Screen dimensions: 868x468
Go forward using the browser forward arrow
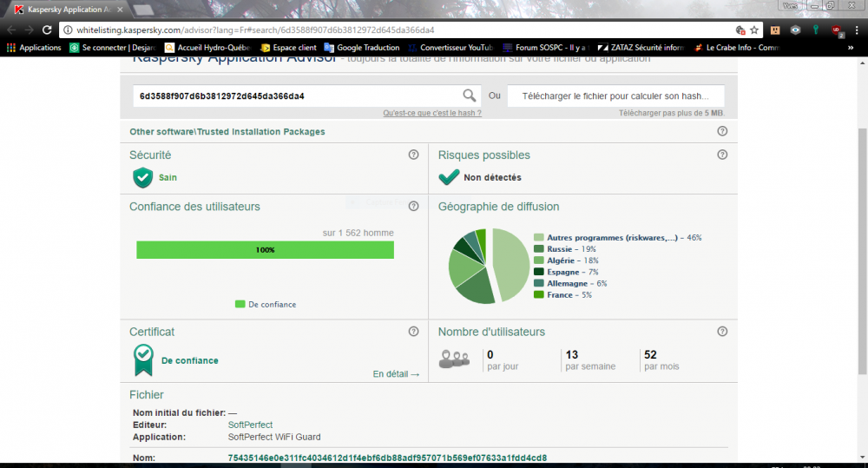click(29, 30)
